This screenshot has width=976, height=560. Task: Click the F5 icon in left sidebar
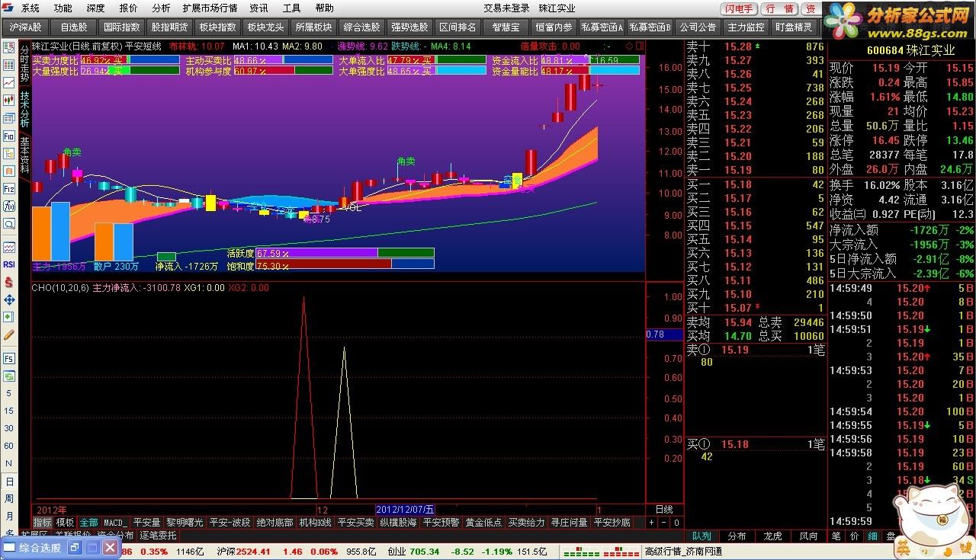pyautogui.click(x=9, y=358)
